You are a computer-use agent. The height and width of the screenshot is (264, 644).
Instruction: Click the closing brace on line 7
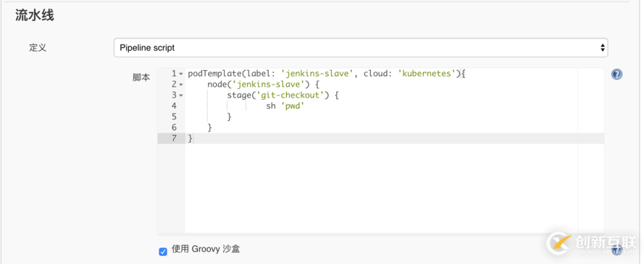click(190, 138)
